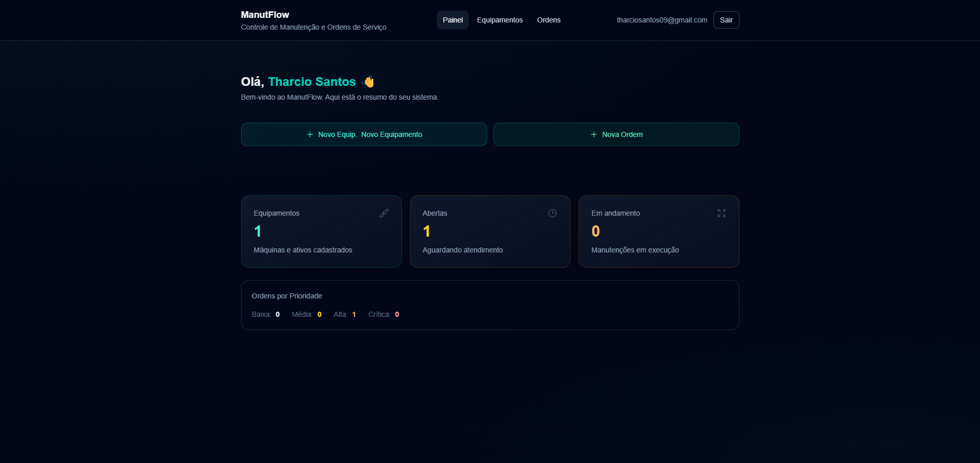Screen dimensions: 980x463
Task: Click the tharciosantos09@gmail.com email
Action: [662, 20]
